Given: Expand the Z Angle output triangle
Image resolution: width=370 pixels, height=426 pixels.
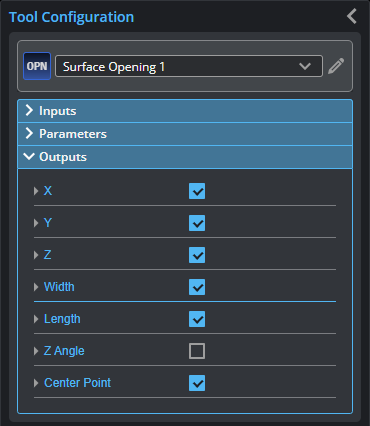Looking at the screenshot, I should (x=36, y=351).
